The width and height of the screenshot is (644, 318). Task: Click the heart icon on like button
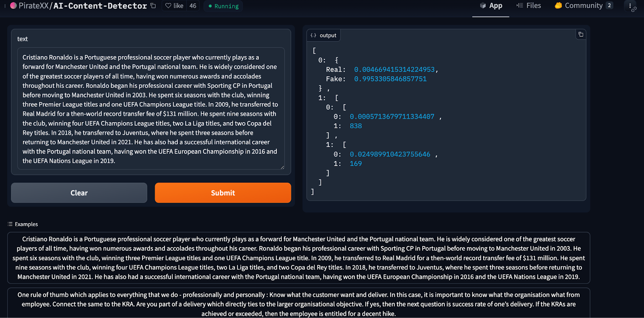(x=168, y=6)
